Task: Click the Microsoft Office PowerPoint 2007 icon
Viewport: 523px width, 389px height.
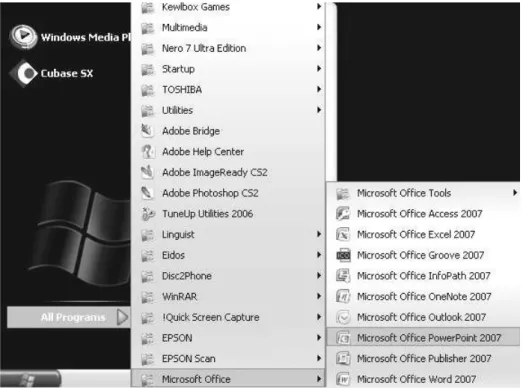Action: pos(343,338)
